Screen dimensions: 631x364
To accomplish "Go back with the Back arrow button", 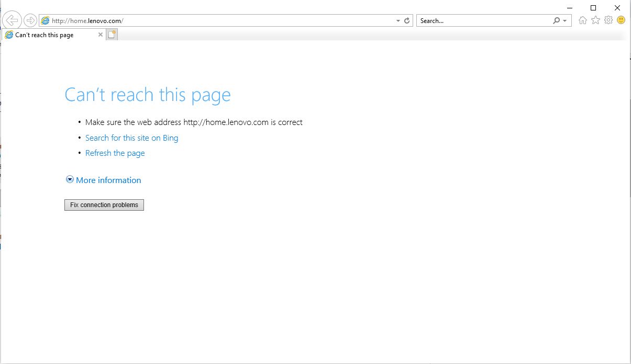I will (x=12, y=20).
